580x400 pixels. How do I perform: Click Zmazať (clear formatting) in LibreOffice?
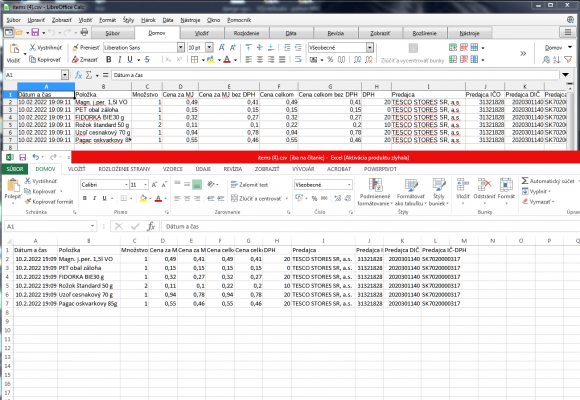tap(85, 59)
